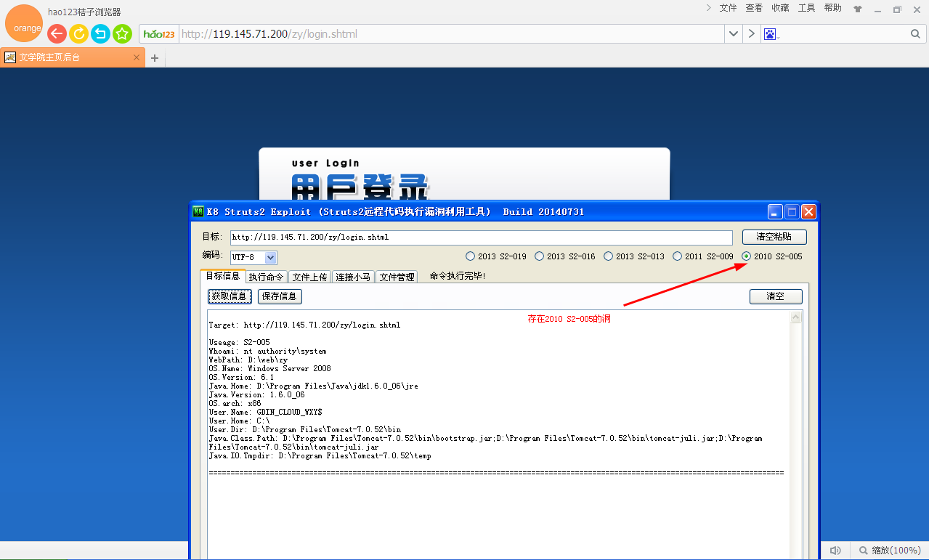This screenshot has height=560, width=929.
Task: Select the 2011 S2-009 radio option
Action: click(703, 256)
